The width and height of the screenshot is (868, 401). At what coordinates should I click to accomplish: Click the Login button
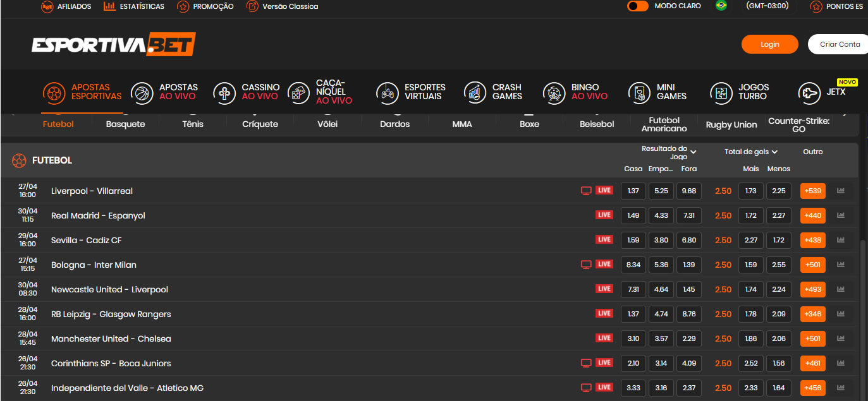pyautogui.click(x=770, y=44)
